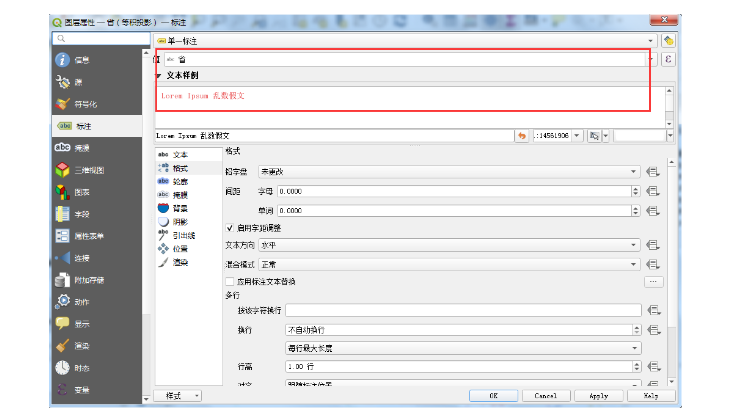Screen dimensions: 734x416
Task: Click the 行高 line height stepper
Action: coord(637,366)
